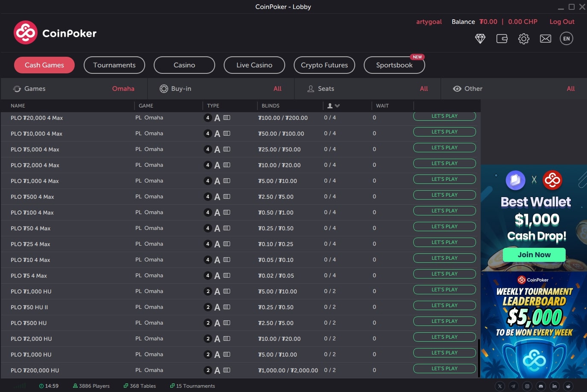Open the diamond rewards icon
The image size is (587, 392).
[x=480, y=39]
